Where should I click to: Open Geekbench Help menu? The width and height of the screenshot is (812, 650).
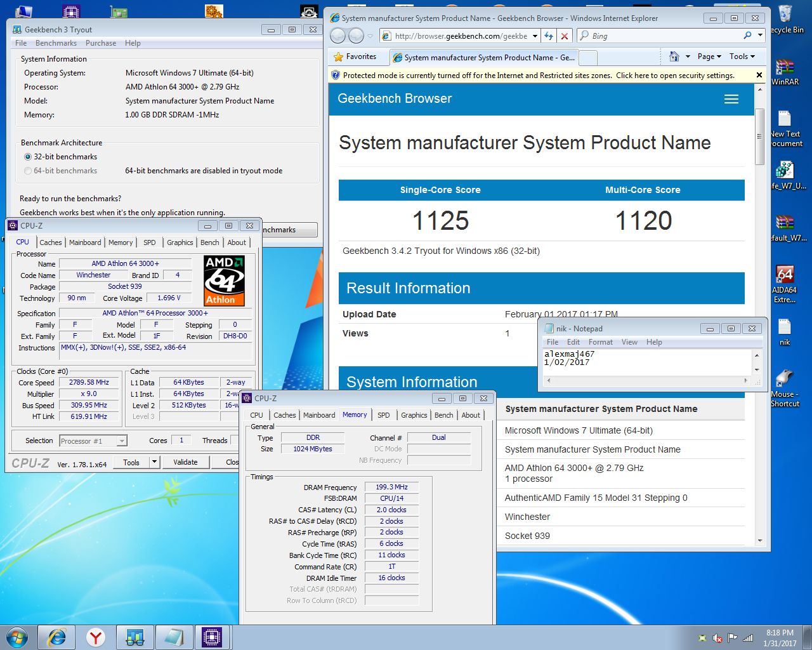[x=133, y=43]
